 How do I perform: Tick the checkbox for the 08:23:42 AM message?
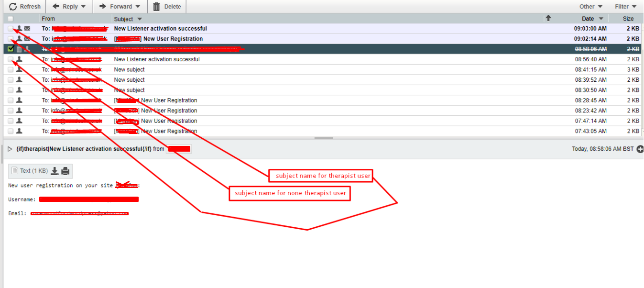pyautogui.click(x=11, y=111)
